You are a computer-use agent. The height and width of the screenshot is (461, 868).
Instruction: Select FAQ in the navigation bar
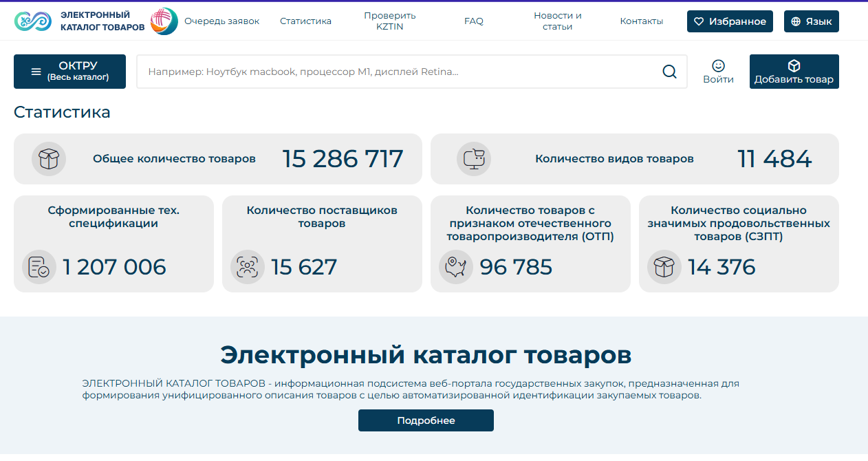coord(473,21)
